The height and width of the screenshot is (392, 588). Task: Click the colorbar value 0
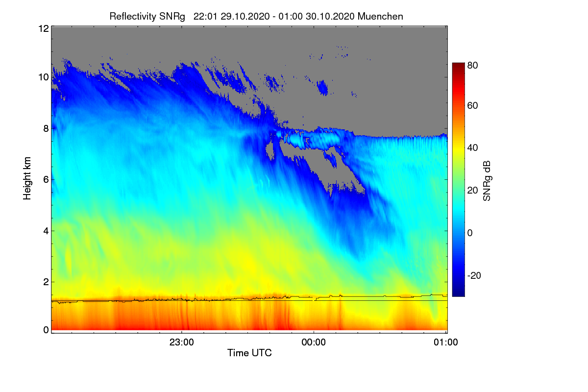click(470, 233)
